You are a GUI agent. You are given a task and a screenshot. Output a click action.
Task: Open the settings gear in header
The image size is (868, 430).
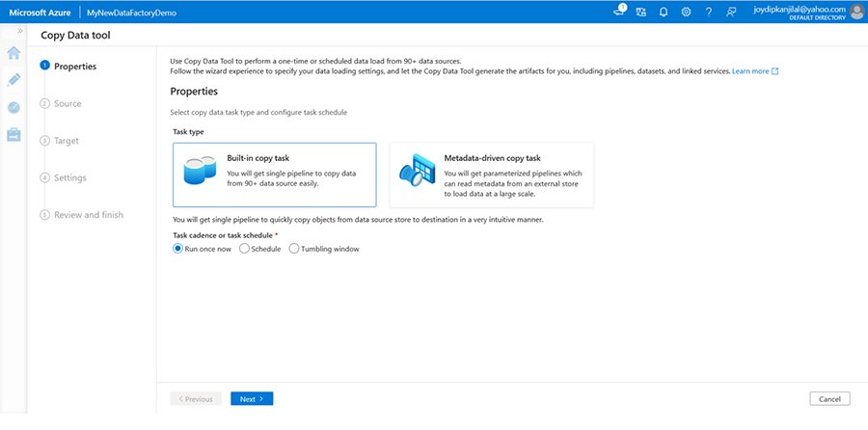click(x=686, y=12)
